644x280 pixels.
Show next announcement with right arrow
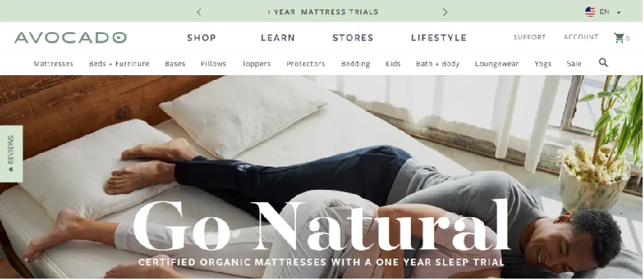point(445,12)
